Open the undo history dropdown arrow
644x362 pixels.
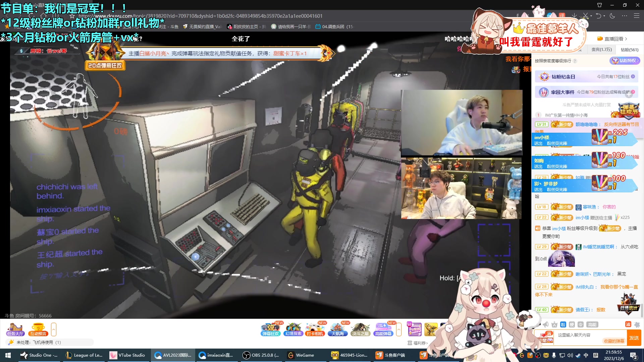[604, 16]
